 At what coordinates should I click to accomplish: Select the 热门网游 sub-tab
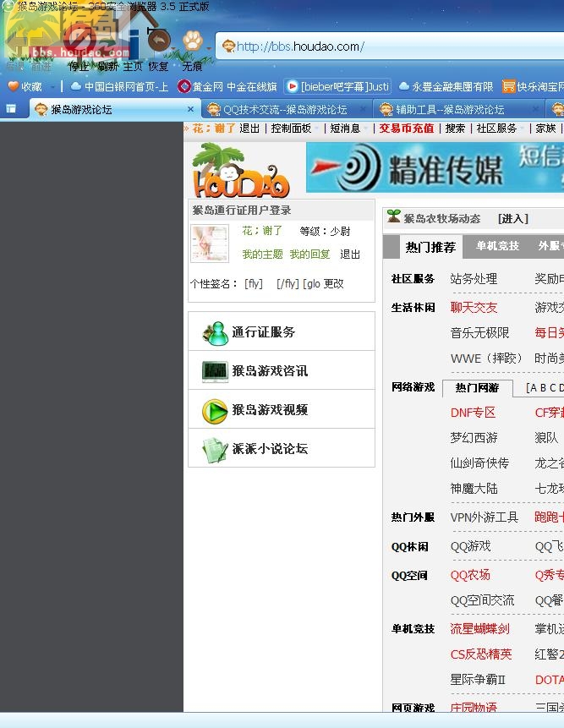477,388
